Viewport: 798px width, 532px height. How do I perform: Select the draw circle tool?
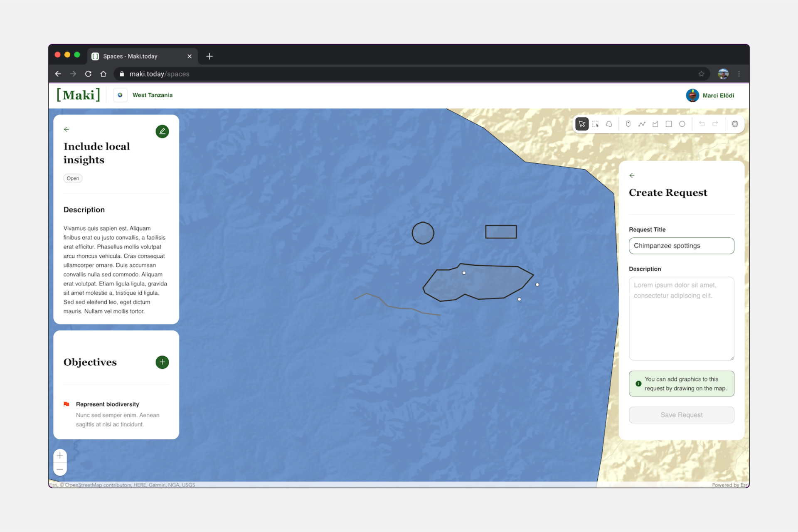coord(682,124)
